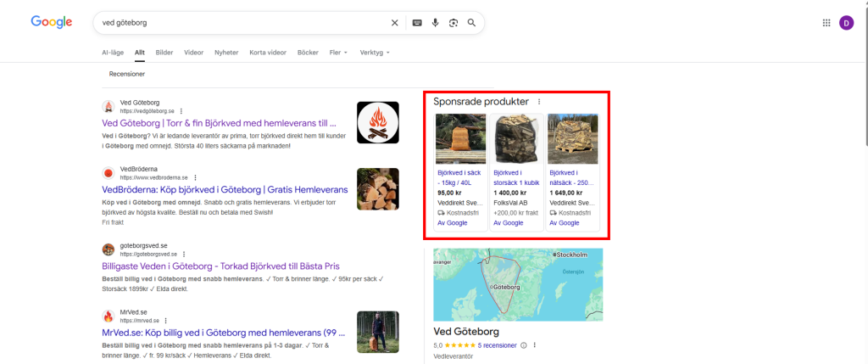Click the forest man thumbnail of MrVed.se
The image size is (868, 364).
point(377,332)
